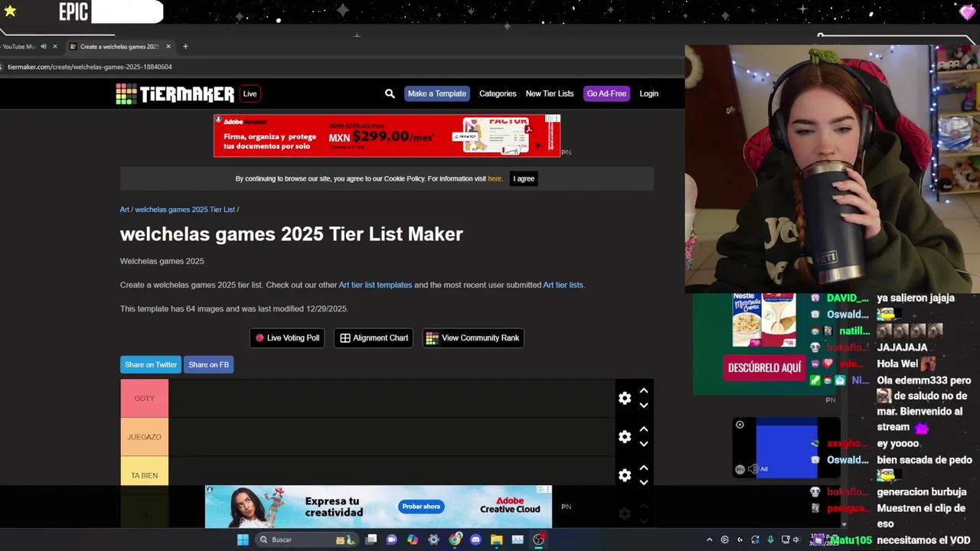Click chat message 'generacion burbuja'
Viewport: 980px width, 551px height.
[922, 492]
